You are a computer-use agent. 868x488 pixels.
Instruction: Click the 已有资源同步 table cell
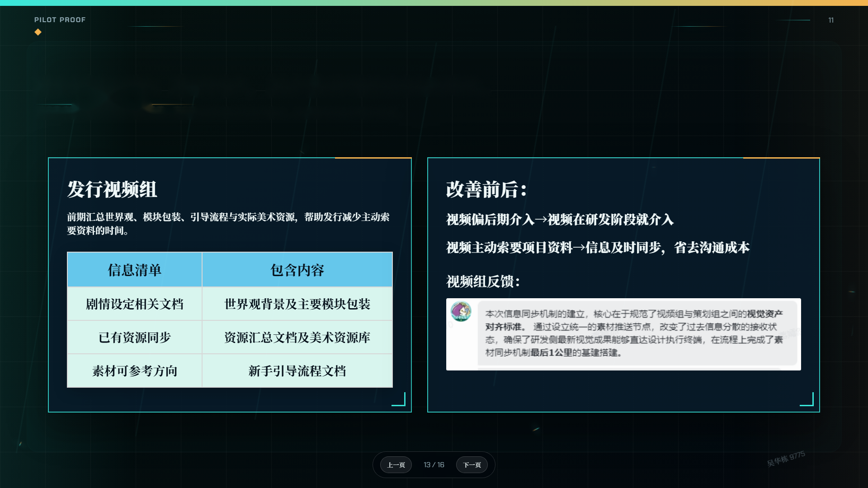pyautogui.click(x=135, y=337)
